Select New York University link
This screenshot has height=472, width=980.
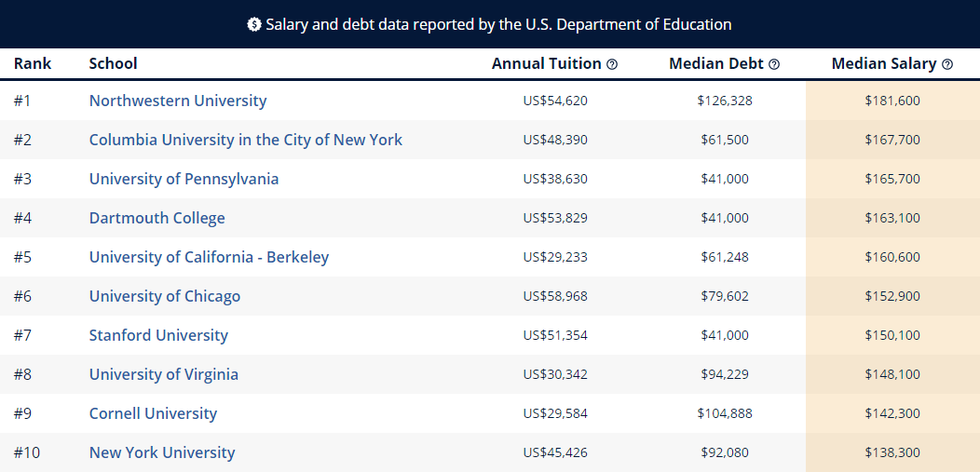(162, 452)
